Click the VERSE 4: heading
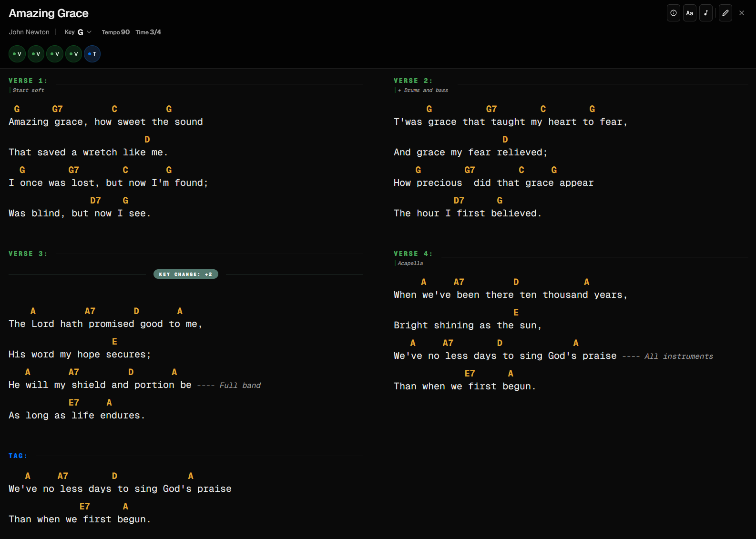Image resolution: width=756 pixels, height=539 pixels. pyautogui.click(x=413, y=254)
